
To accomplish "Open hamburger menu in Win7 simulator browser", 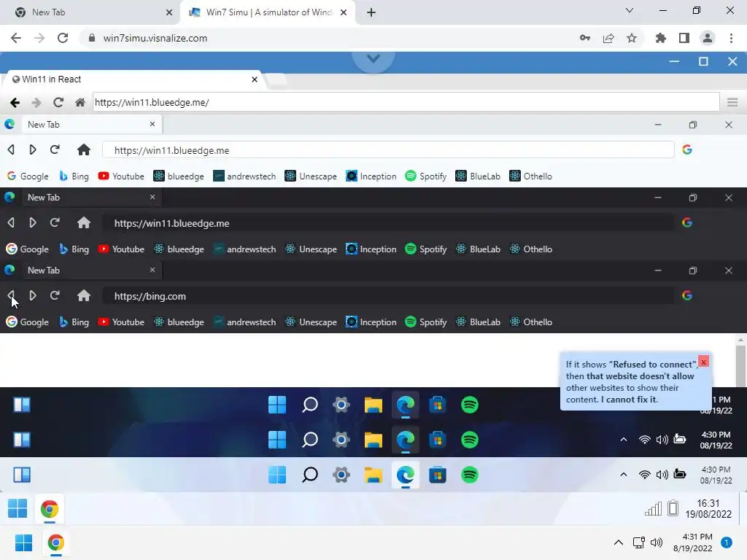I will pyautogui.click(x=732, y=102).
